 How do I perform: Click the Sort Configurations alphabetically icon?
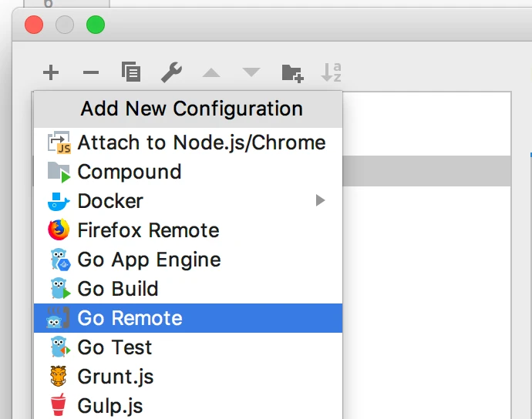point(331,72)
